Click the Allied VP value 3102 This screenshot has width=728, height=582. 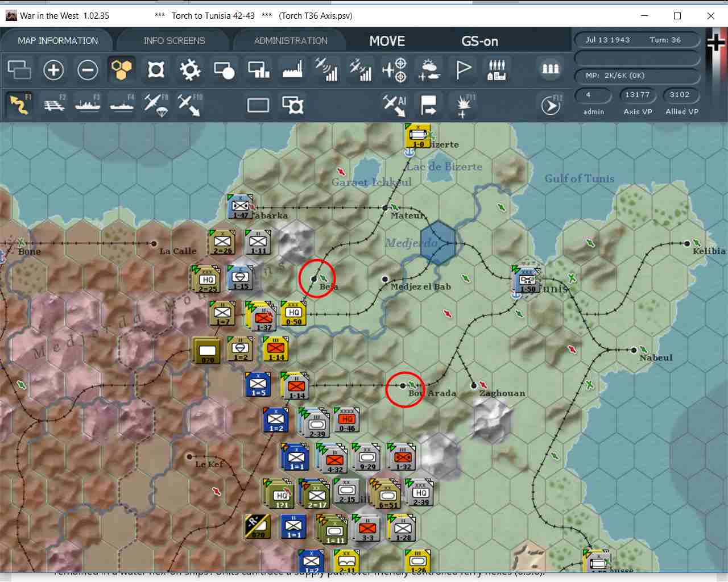tap(680, 95)
